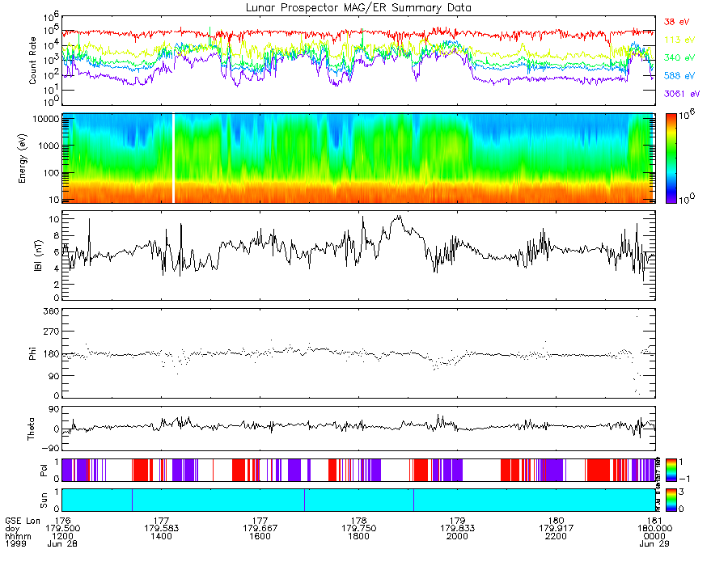Click the '1600' time tick label

(x=260, y=536)
